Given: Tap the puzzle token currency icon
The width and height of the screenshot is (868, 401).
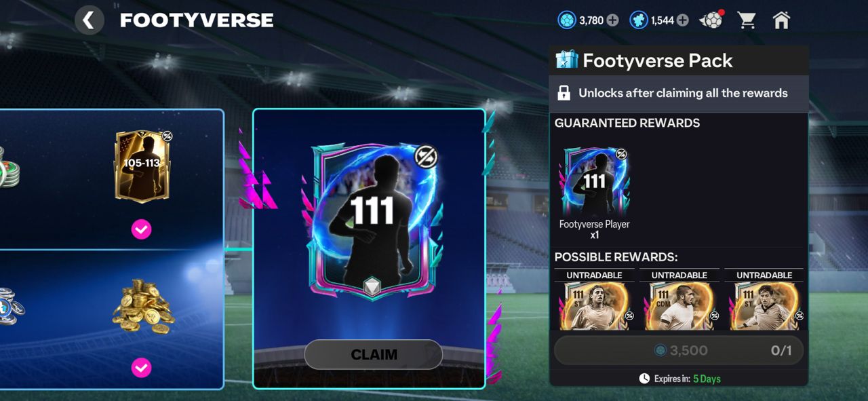Looking at the screenshot, I should tap(638, 20).
